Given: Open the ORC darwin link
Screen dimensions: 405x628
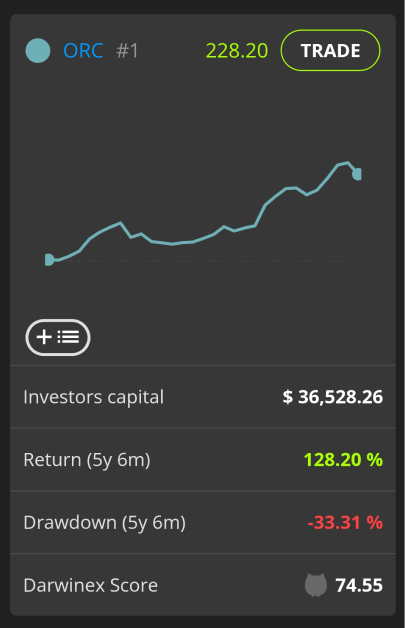Looking at the screenshot, I should click(83, 51).
